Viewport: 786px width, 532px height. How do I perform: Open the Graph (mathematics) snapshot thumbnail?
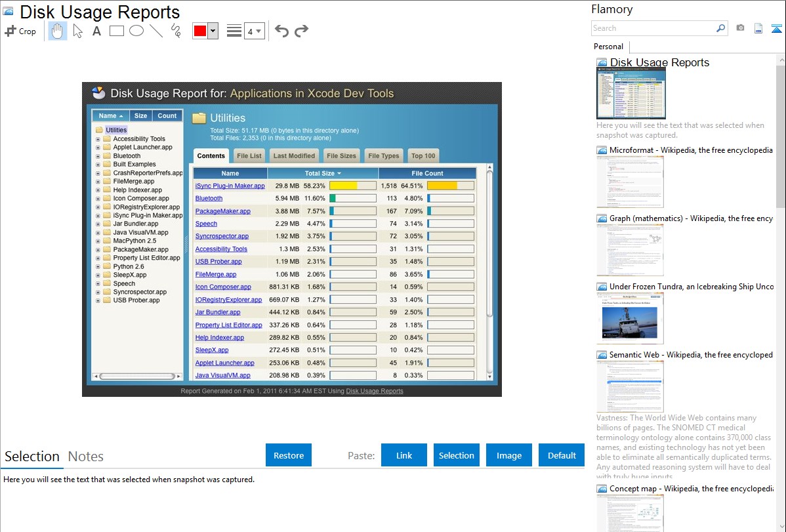tap(630, 250)
